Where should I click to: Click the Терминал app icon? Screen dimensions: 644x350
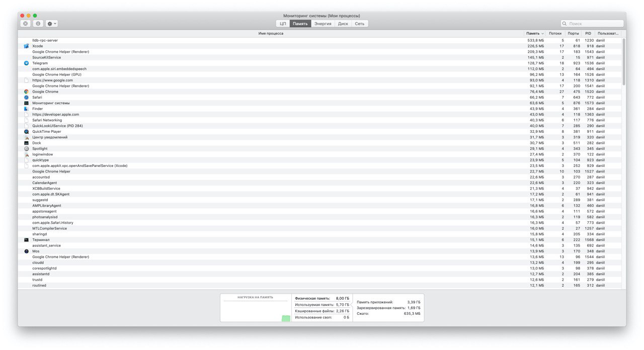(x=27, y=240)
